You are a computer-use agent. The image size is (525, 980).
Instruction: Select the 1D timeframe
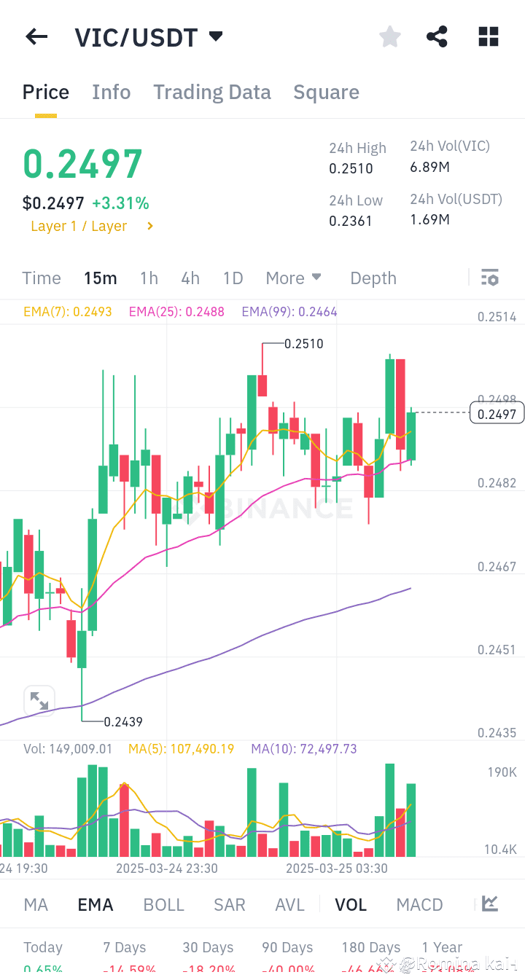pos(233,278)
